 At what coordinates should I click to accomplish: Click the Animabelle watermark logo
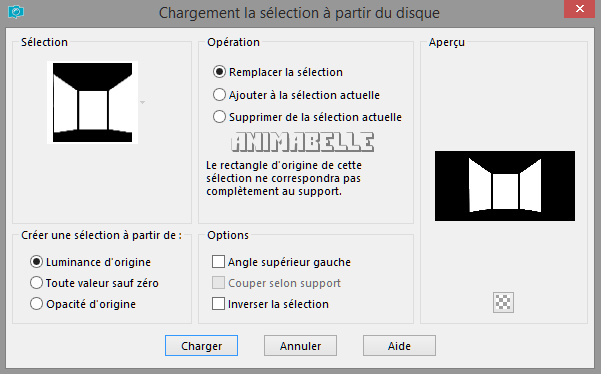tap(303, 142)
